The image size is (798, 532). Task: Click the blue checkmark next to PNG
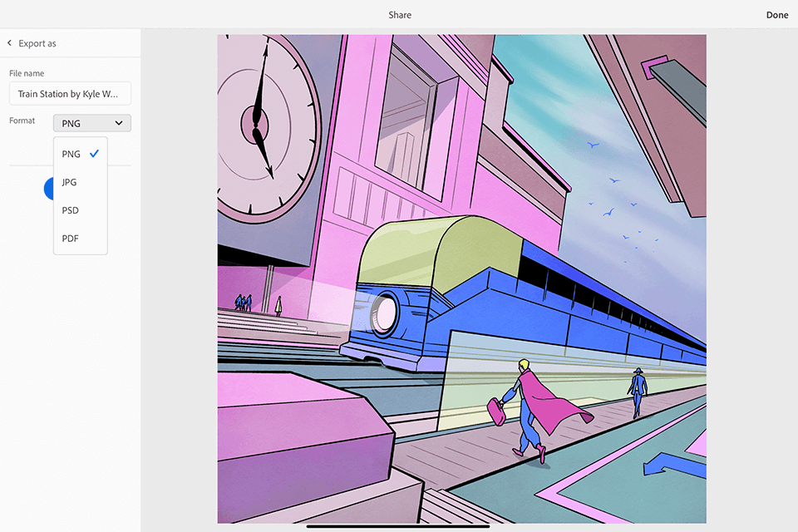tap(94, 154)
